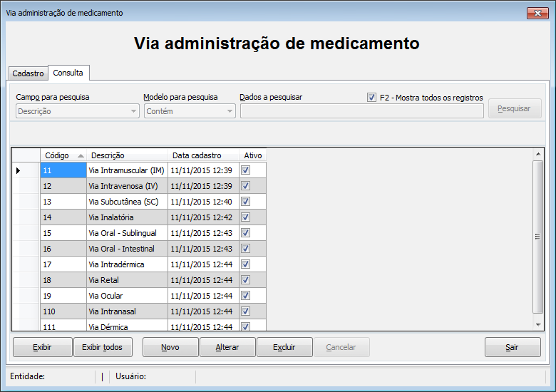The width and height of the screenshot is (556, 392).
Task: Toggle Ativo checkbox for Via Oral - Sublingual
Action: click(x=246, y=233)
